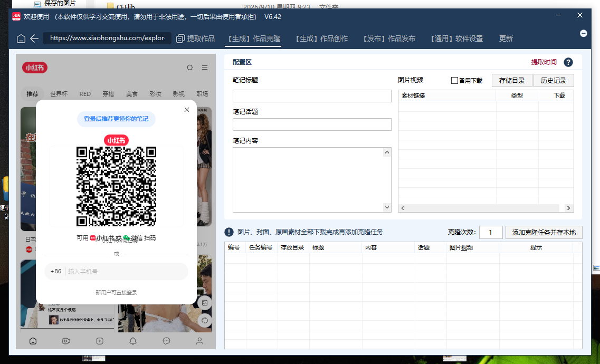Open Xiaohongshu search magnifier icon

point(190,68)
